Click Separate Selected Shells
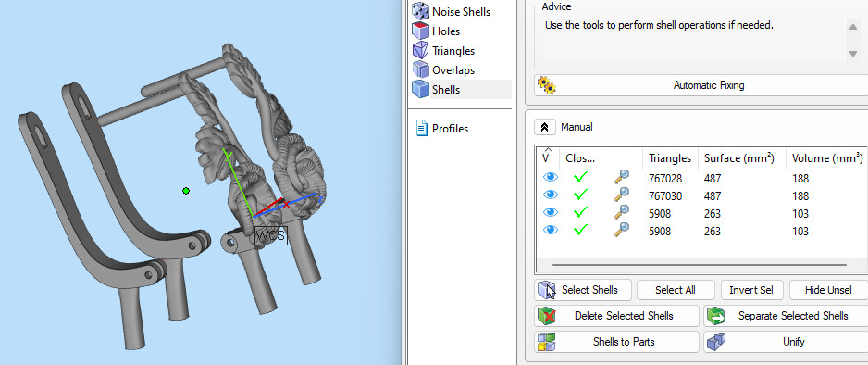Screen dimensions: 868x365 [x=786, y=316]
